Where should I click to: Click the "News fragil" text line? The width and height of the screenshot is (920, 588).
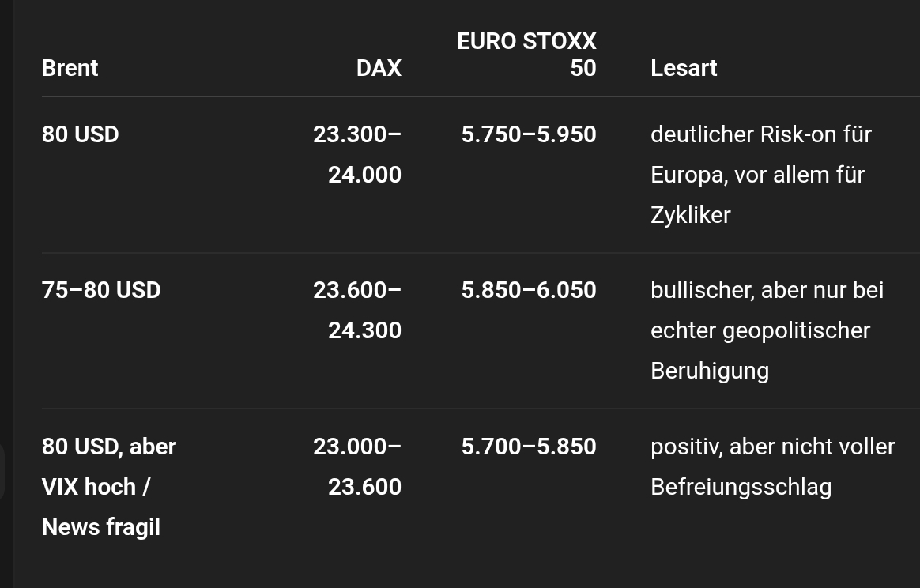click(x=101, y=527)
